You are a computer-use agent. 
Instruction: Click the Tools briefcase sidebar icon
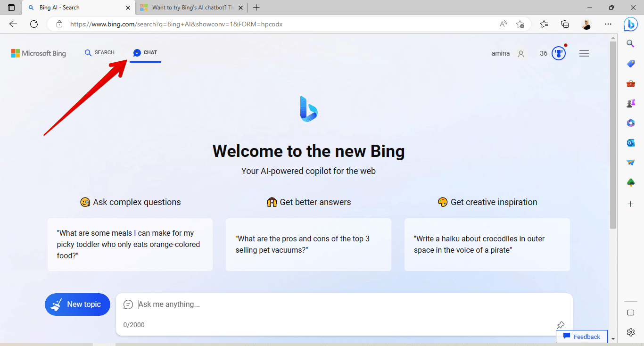click(631, 83)
